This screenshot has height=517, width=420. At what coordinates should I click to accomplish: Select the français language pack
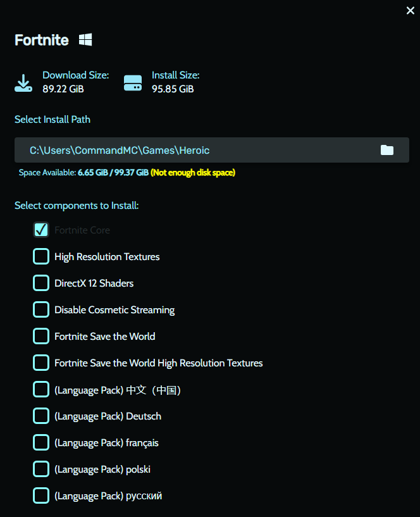(41, 442)
